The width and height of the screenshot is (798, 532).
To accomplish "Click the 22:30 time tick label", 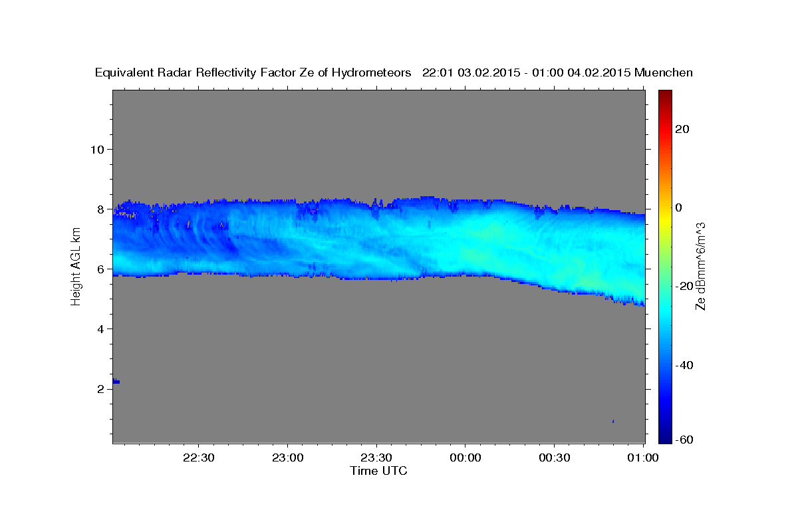I will pyautogui.click(x=199, y=458).
